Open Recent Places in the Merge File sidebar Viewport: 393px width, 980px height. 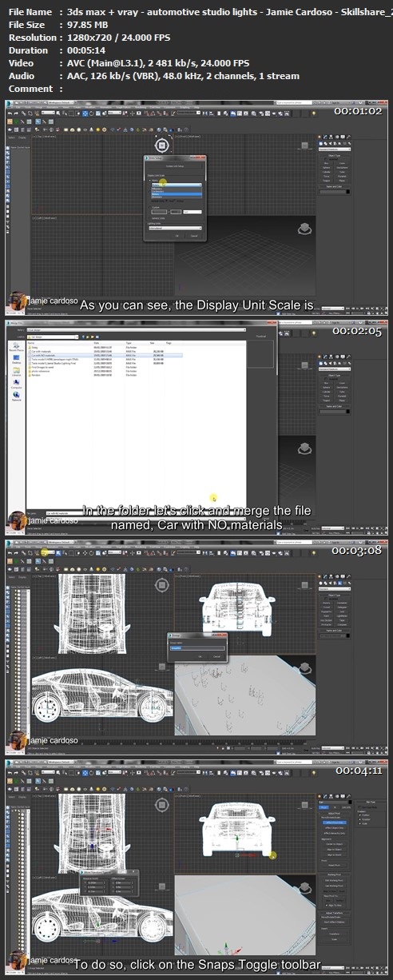coord(16,348)
